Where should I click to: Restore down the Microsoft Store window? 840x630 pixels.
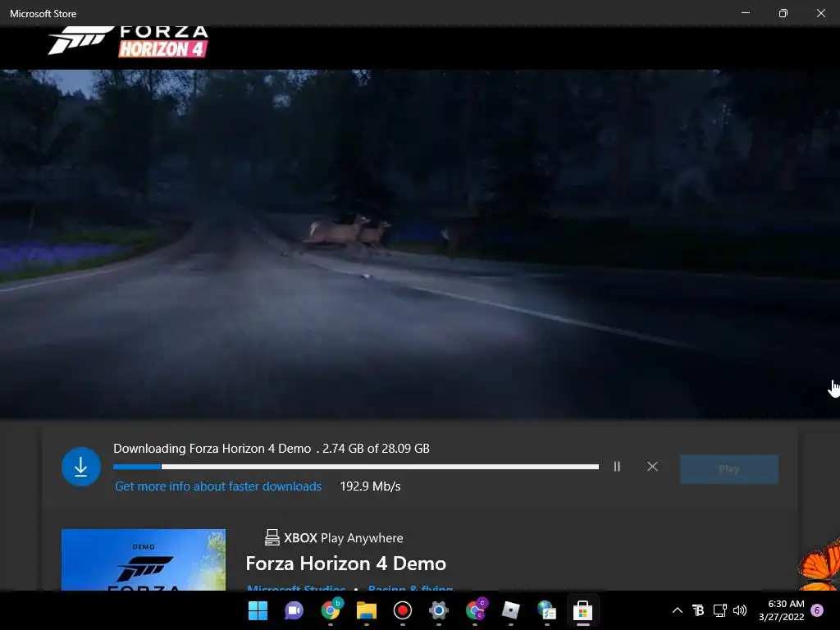[x=783, y=13]
